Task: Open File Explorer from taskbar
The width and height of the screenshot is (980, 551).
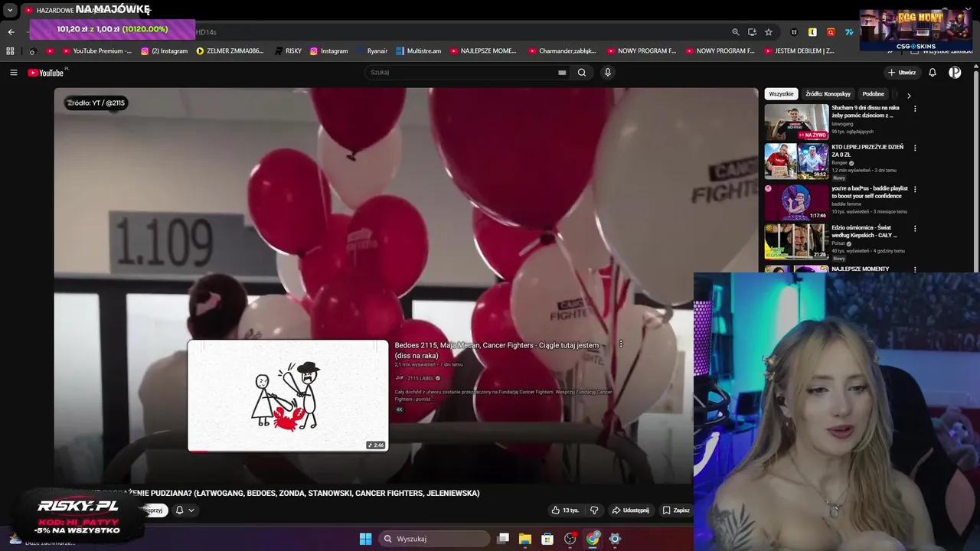Action: pyautogui.click(x=525, y=539)
